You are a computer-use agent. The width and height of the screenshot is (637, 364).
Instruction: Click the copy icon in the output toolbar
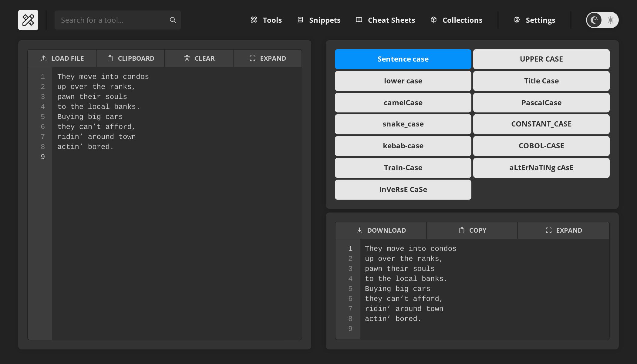[x=462, y=230]
